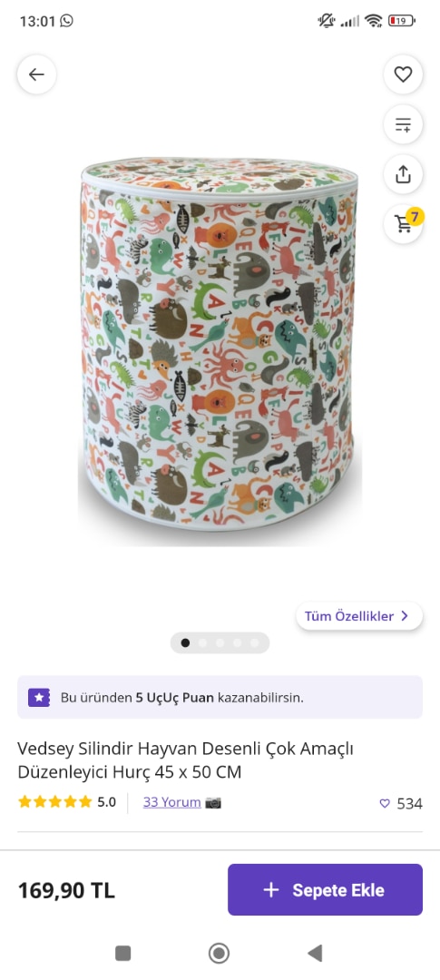
Task: Add product with Sepete Ekle button
Action: [325, 890]
